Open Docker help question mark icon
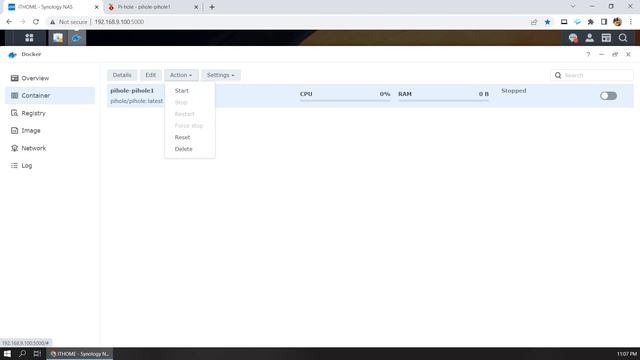640x360 pixels. tap(588, 54)
